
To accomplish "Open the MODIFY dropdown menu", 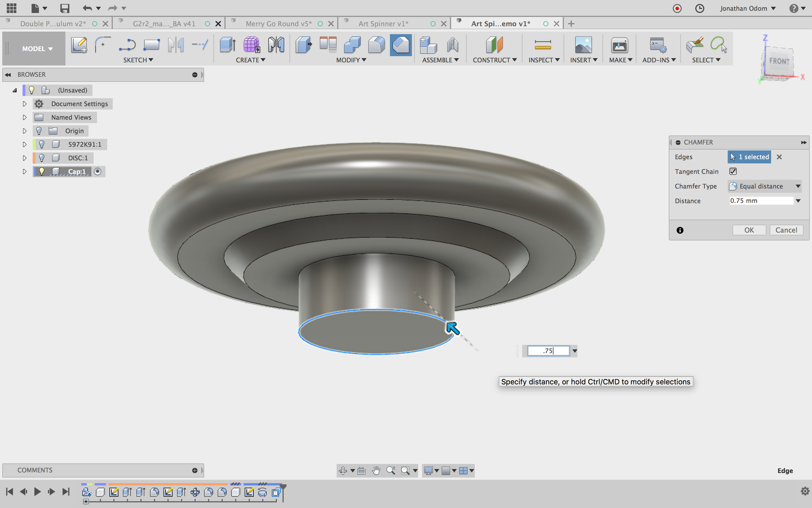I will 351,60.
